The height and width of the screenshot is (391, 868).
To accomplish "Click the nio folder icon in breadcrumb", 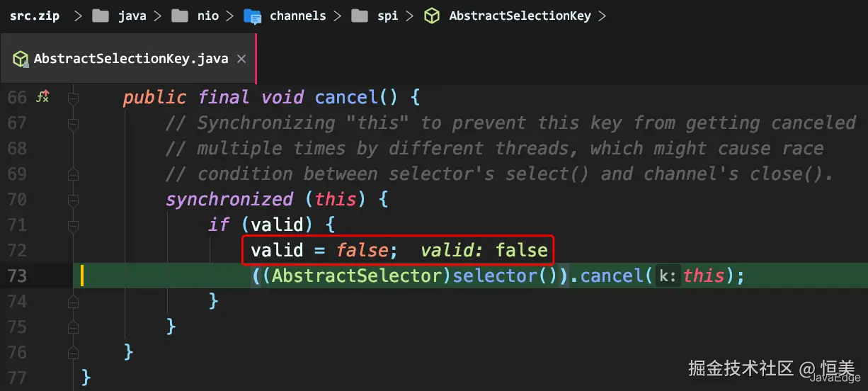I will tap(179, 16).
